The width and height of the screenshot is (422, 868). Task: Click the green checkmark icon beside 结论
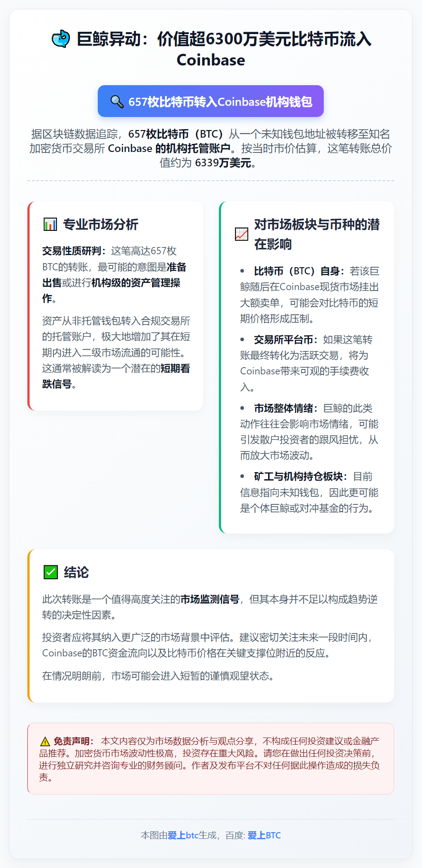coord(51,572)
